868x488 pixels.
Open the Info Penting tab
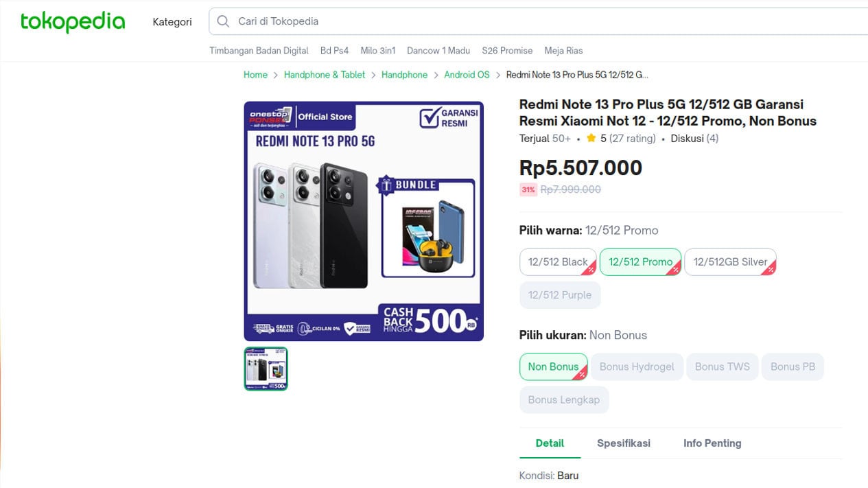pos(712,443)
